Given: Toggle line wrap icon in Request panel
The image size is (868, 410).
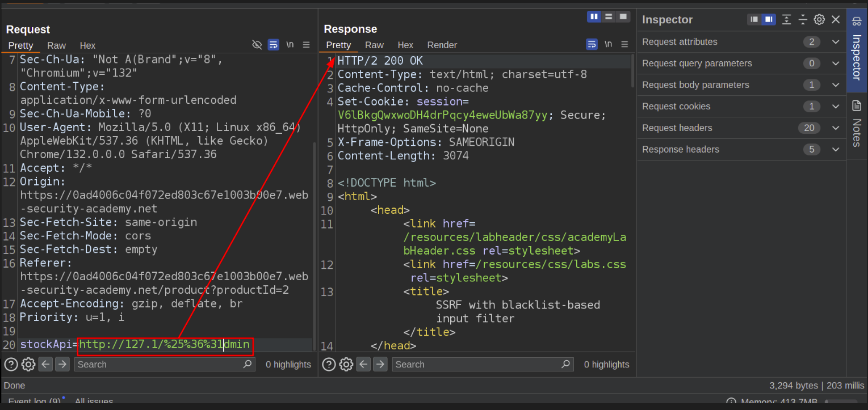Looking at the screenshot, I should pos(273,45).
